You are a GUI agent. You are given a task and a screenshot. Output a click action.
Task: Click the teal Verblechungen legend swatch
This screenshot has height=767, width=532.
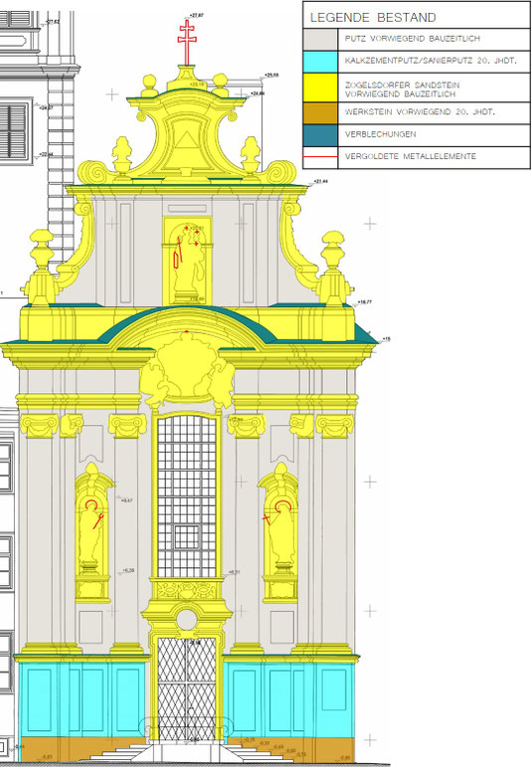(x=320, y=135)
